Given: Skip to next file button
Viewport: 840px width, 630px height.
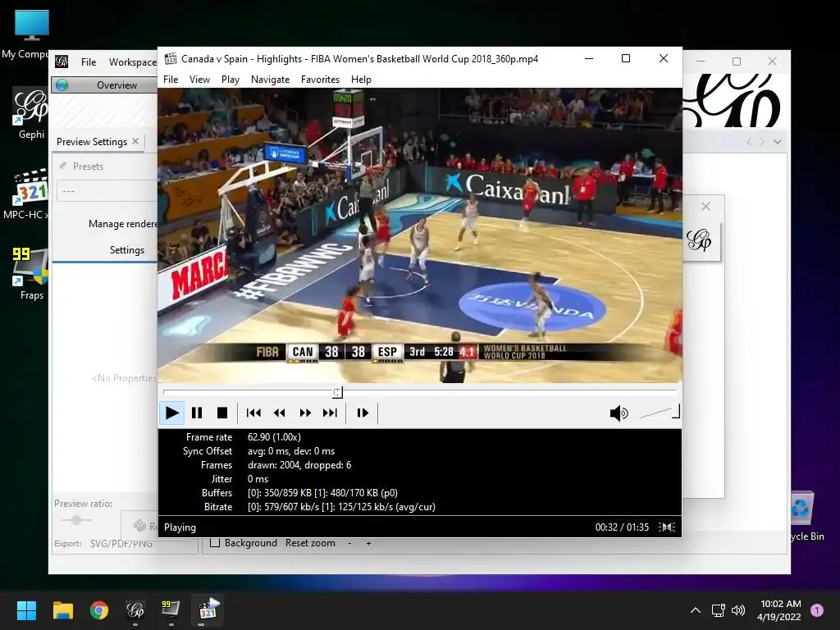Looking at the screenshot, I should [330, 413].
